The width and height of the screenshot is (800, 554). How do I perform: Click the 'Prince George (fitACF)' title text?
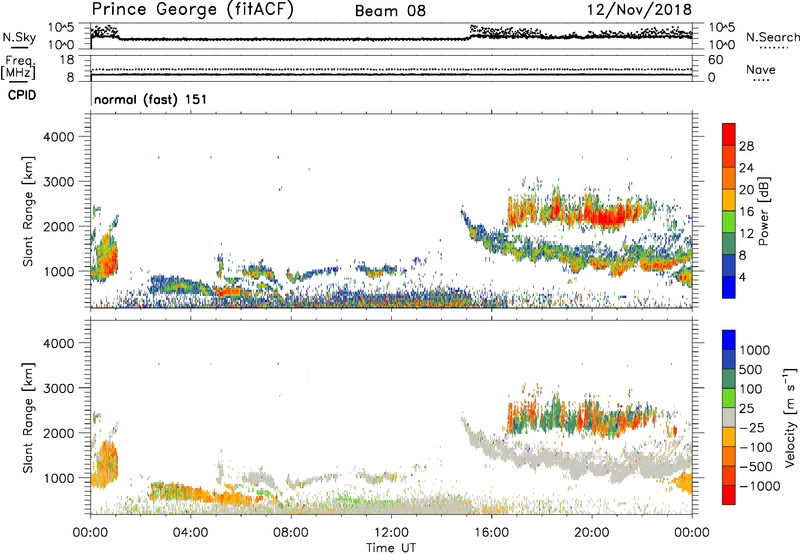(192, 10)
